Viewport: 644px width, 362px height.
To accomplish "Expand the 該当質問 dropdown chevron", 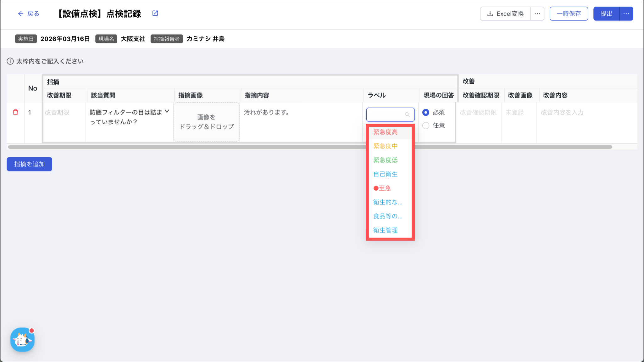I will point(167,111).
